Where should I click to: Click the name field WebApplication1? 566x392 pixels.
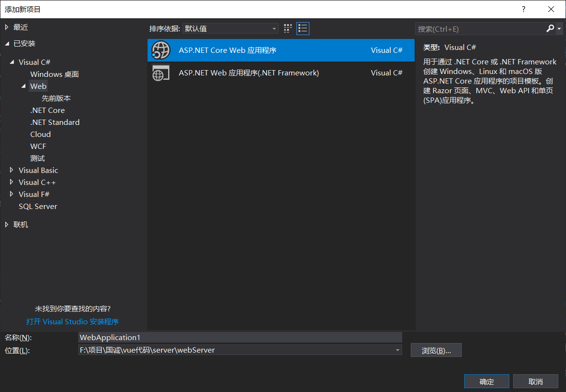coord(240,338)
